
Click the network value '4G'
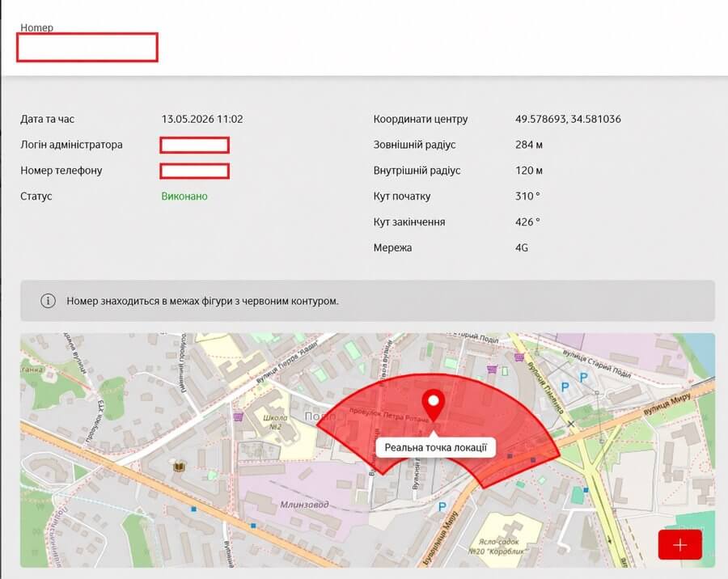[522, 247]
